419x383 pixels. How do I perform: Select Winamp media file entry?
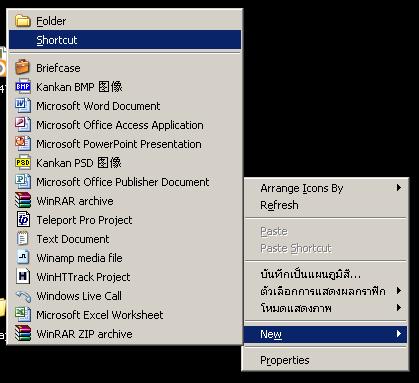pos(125,258)
